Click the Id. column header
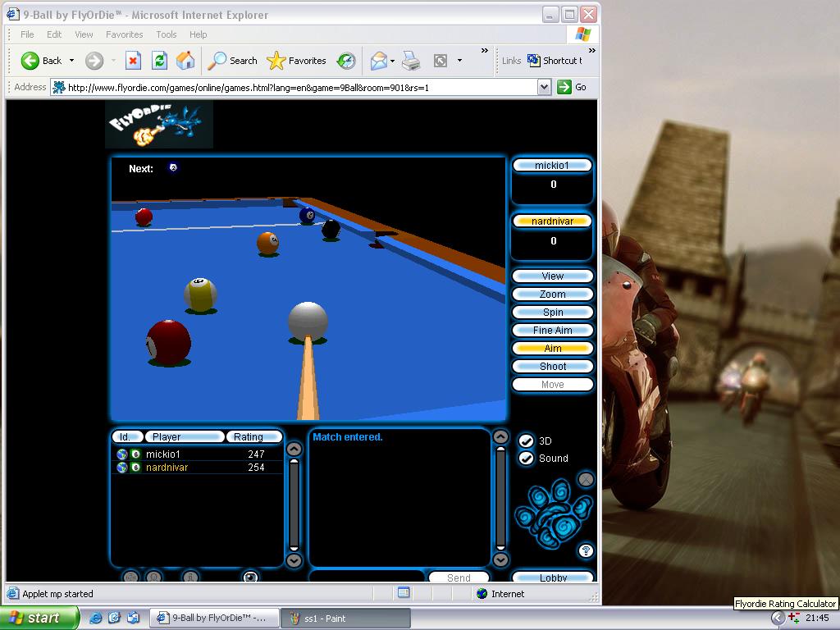840x630 pixels. tap(127, 436)
